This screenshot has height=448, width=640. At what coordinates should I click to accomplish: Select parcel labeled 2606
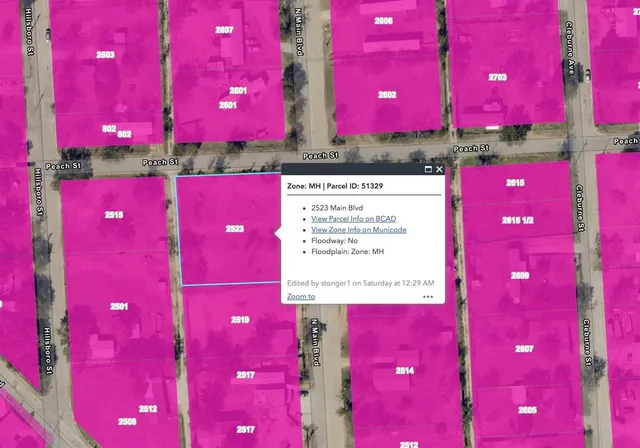(383, 20)
